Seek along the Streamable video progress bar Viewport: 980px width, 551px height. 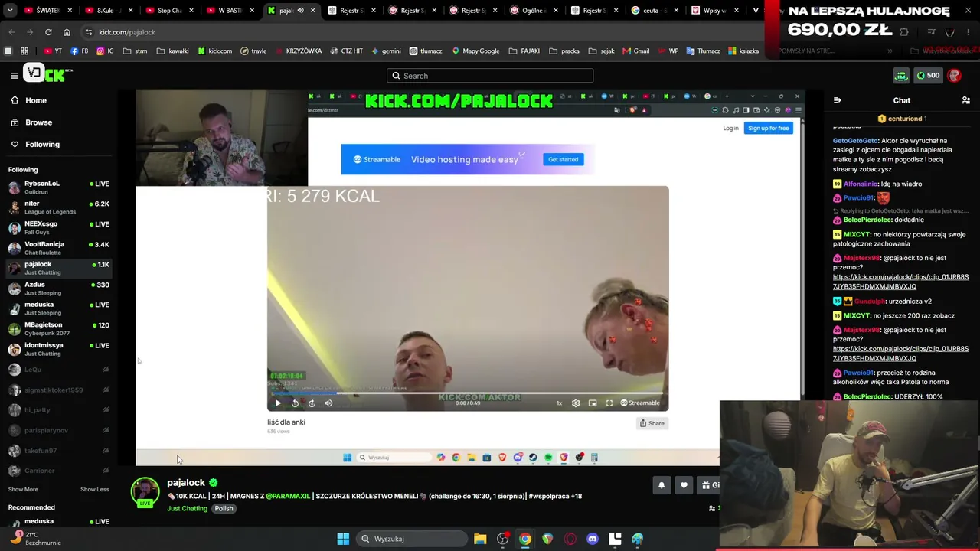[x=467, y=393]
